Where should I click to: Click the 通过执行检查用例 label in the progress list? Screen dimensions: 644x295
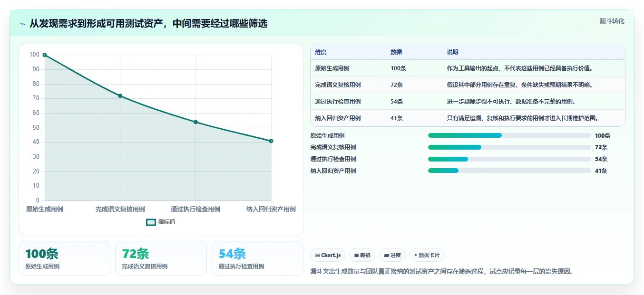coord(333,159)
